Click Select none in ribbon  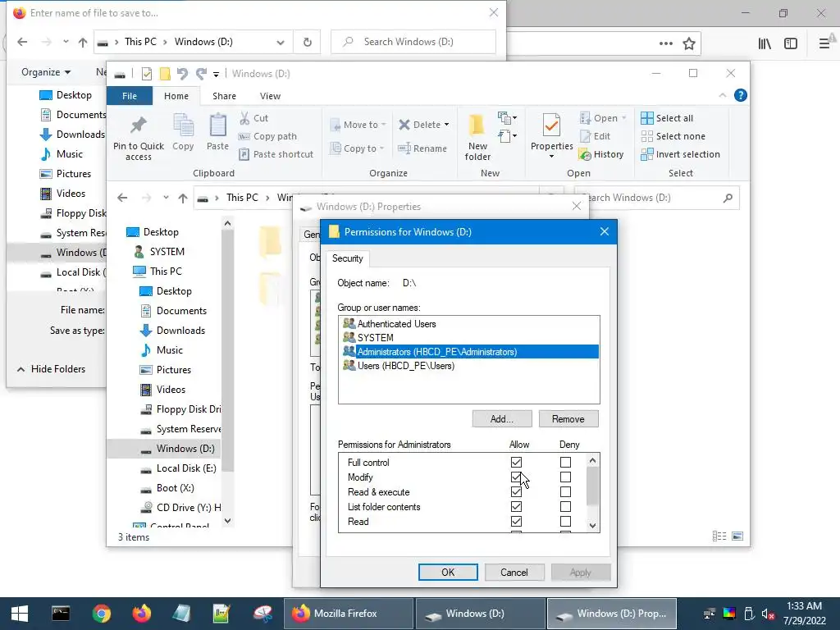673,136
